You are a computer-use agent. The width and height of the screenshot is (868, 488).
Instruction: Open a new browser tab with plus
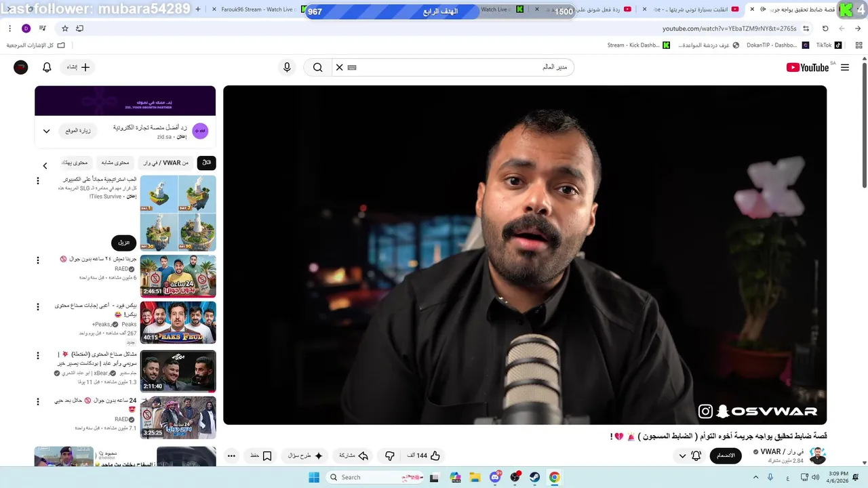pos(197,9)
